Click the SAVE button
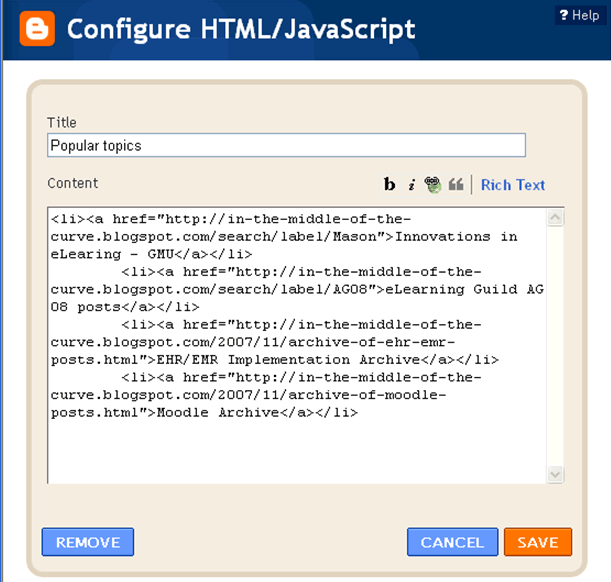The height and width of the screenshot is (582, 611). [538, 542]
